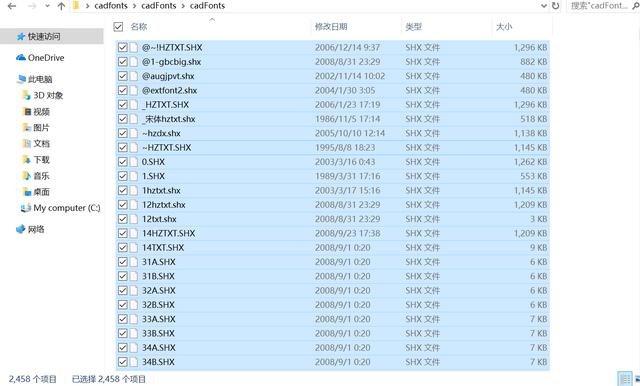
Task: Click the search magnifier icon
Action: pos(636,6)
